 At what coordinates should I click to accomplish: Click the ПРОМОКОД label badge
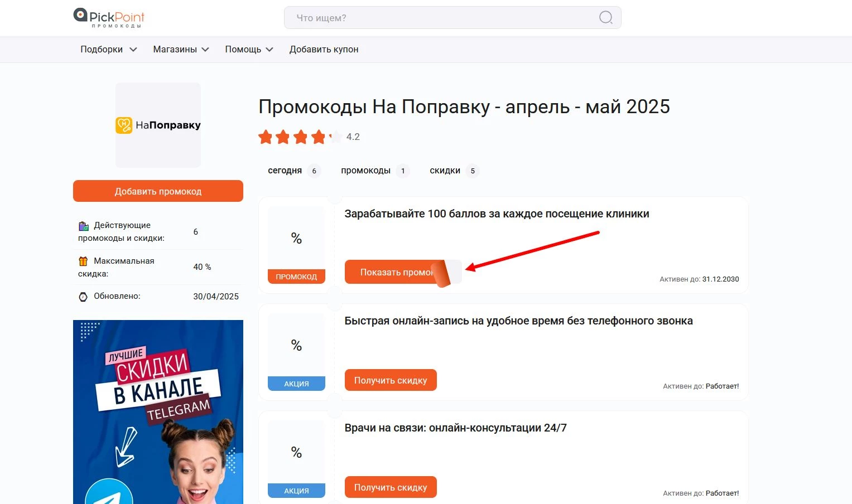click(296, 277)
